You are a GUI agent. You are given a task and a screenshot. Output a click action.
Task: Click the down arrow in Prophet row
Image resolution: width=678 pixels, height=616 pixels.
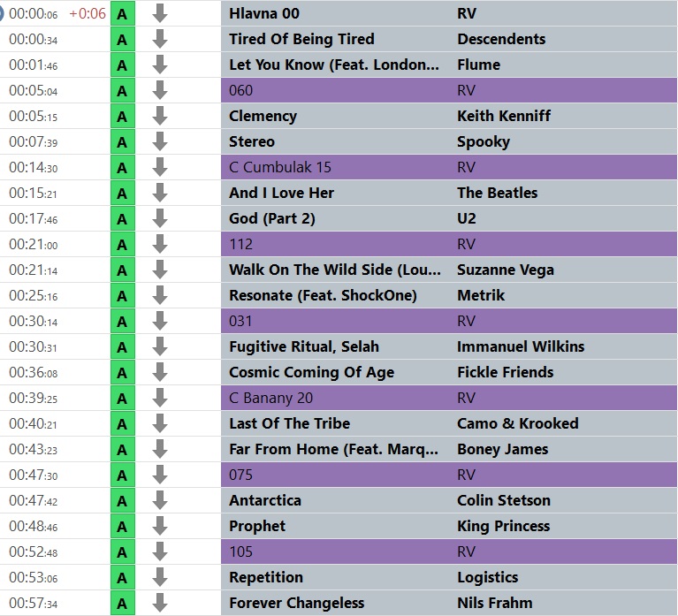[x=159, y=526]
